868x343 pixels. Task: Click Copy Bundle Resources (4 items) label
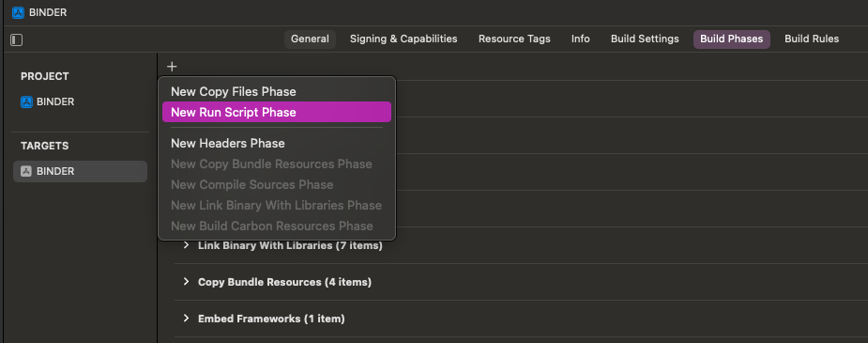click(x=284, y=282)
